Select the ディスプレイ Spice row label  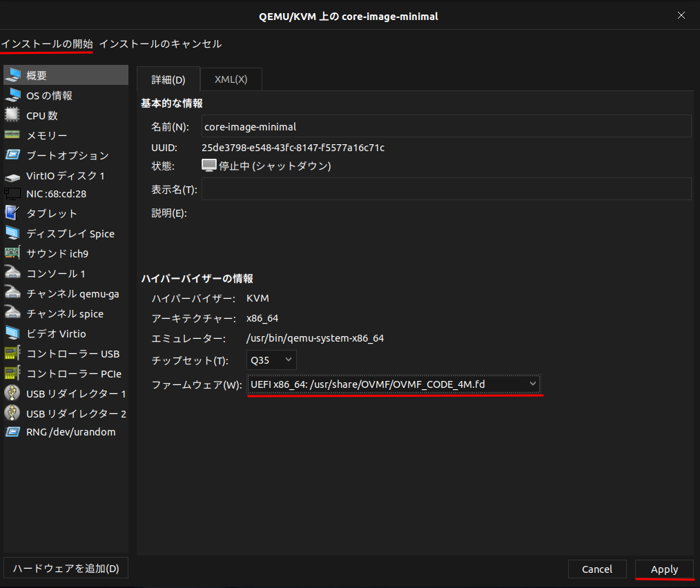pyautogui.click(x=70, y=233)
